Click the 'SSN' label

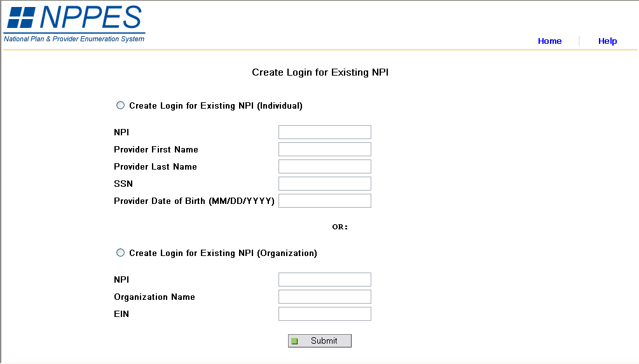(x=123, y=184)
